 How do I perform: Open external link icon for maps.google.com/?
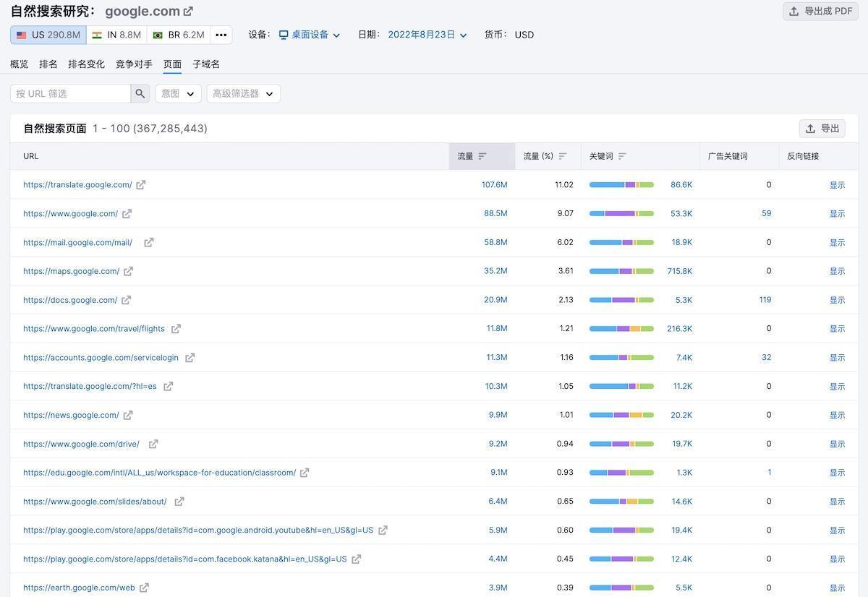point(128,272)
